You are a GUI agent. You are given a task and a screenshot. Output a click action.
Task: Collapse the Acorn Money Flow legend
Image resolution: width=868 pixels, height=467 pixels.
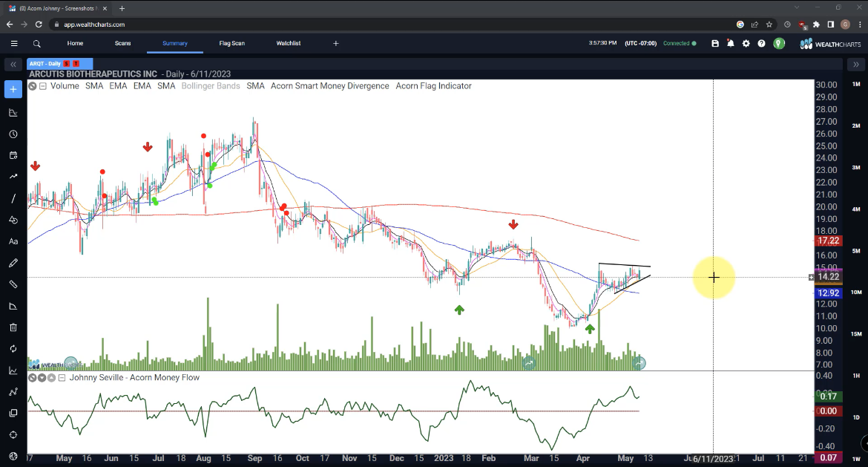click(x=62, y=378)
